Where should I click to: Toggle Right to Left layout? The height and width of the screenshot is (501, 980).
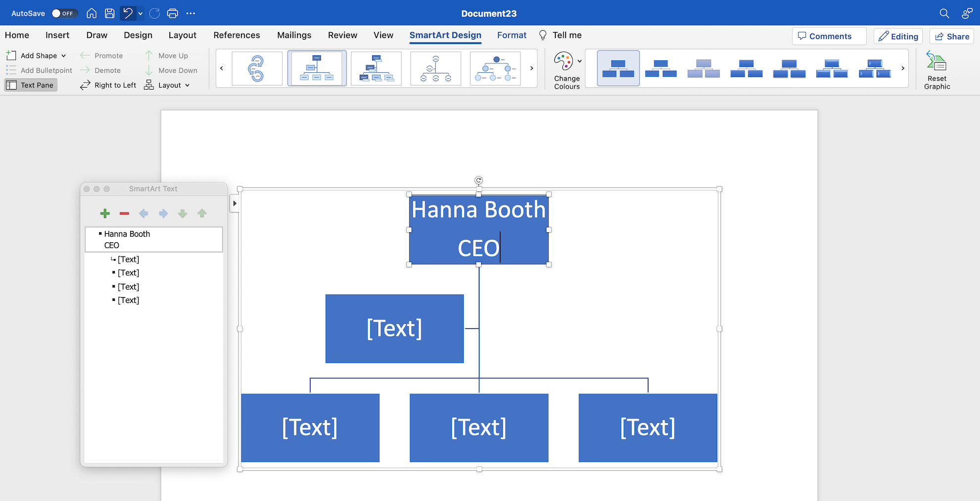pyautogui.click(x=108, y=85)
